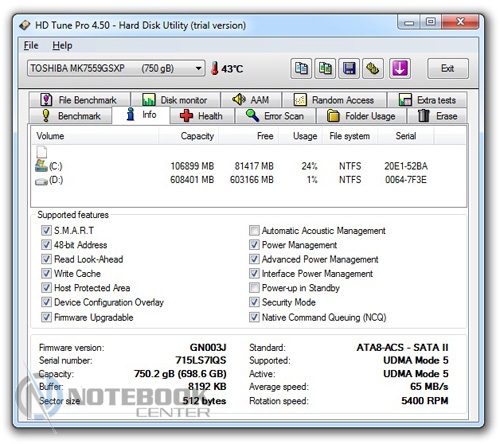Toggle the Power-up in Standby checkbox
Viewport: 500px width, 444px height.
coord(254,288)
